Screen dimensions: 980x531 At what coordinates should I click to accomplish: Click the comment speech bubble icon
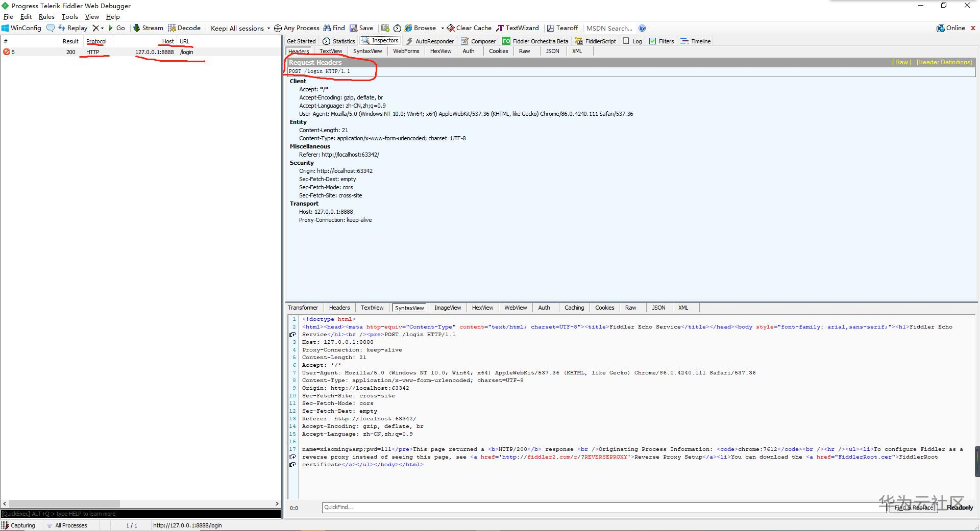tap(51, 28)
